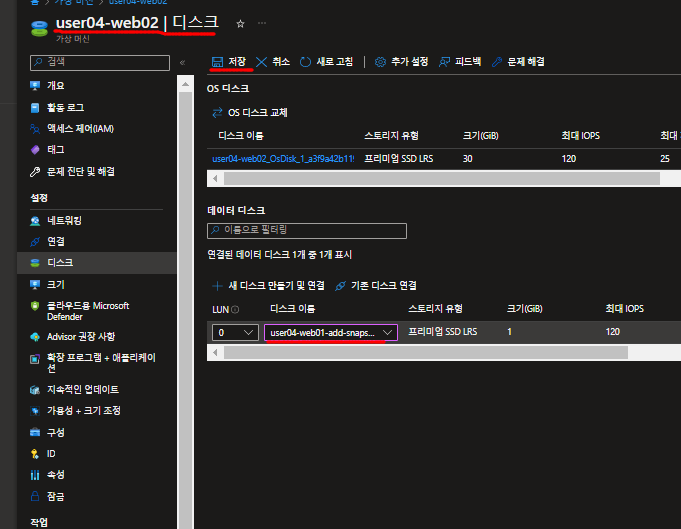Click the Save (저장) toolbar button

[x=228, y=62]
